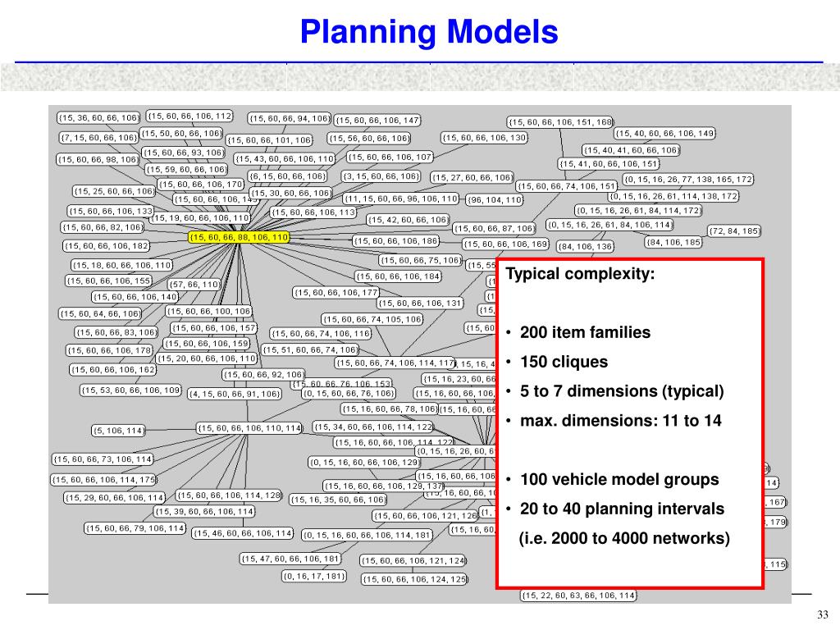The height and width of the screenshot is (630, 840).
Task: Click node (15, 60, 66, 106, 133)
Action: click(x=111, y=211)
